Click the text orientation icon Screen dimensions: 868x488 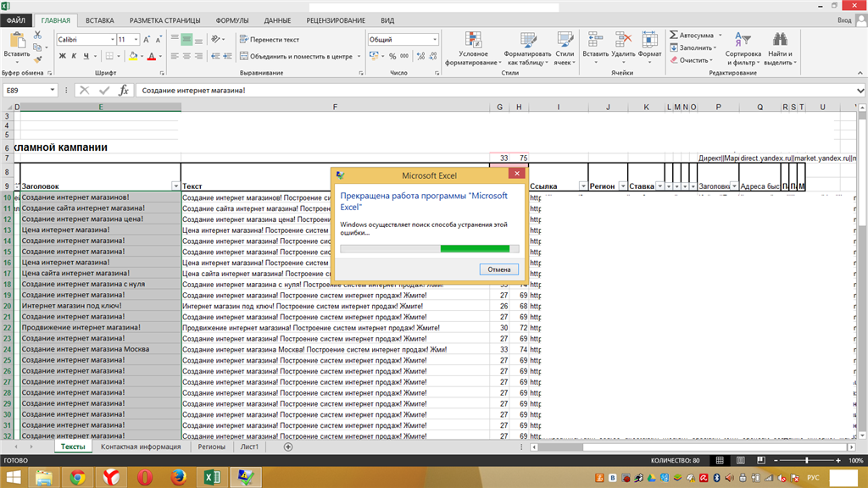pos(215,39)
